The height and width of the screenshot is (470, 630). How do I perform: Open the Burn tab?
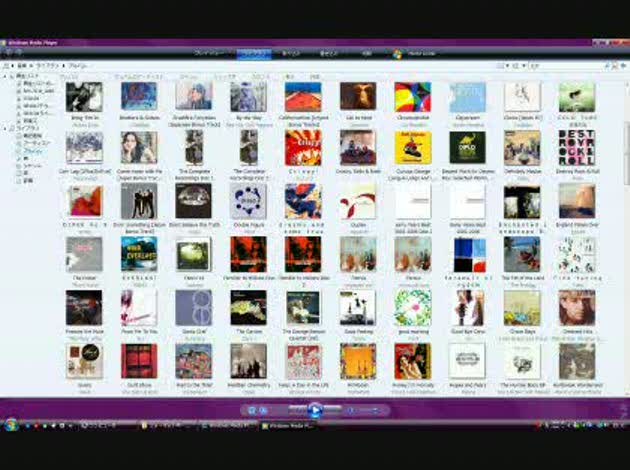pos(329,53)
